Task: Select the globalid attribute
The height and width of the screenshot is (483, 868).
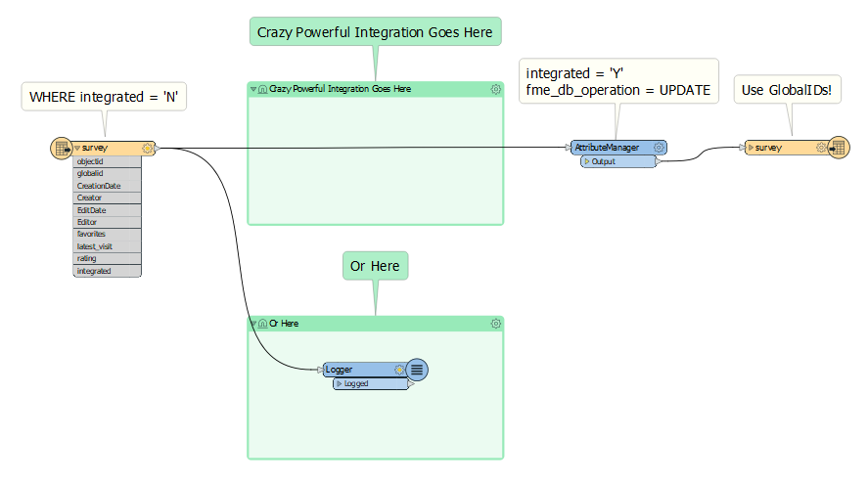Action: click(107, 174)
